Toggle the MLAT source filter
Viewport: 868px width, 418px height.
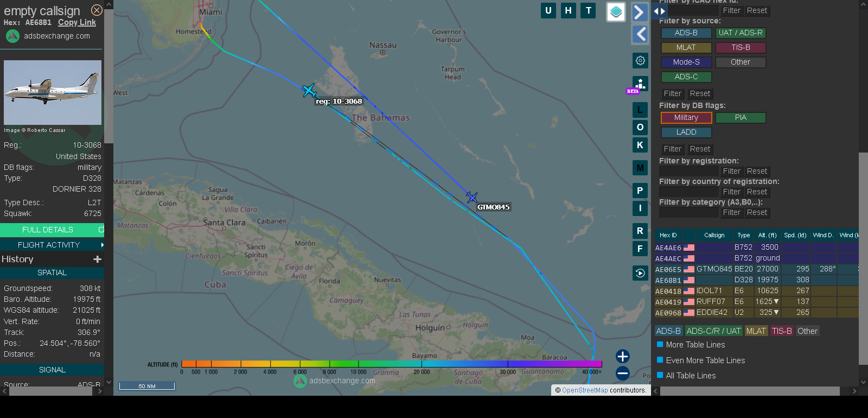(x=686, y=48)
